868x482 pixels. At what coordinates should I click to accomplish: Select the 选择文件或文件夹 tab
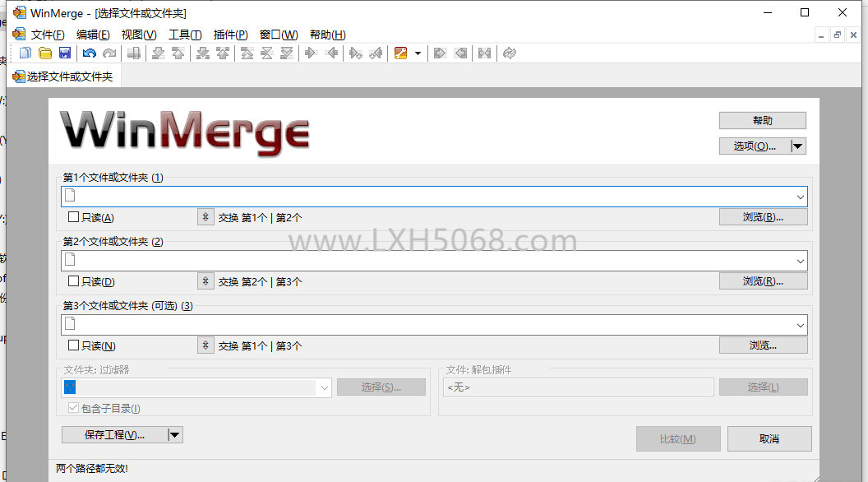point(63,76)
